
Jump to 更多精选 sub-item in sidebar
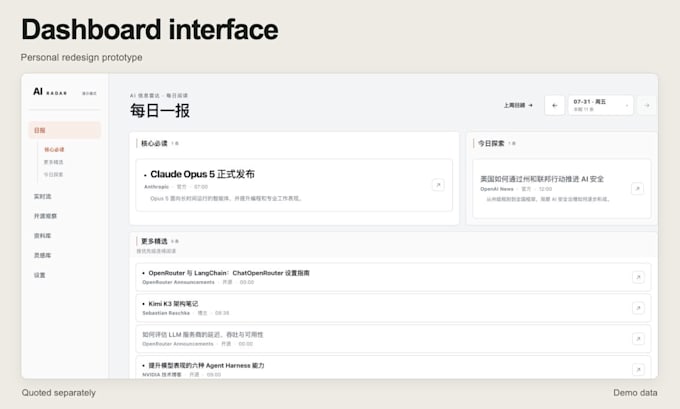click(x=53, y=162)
